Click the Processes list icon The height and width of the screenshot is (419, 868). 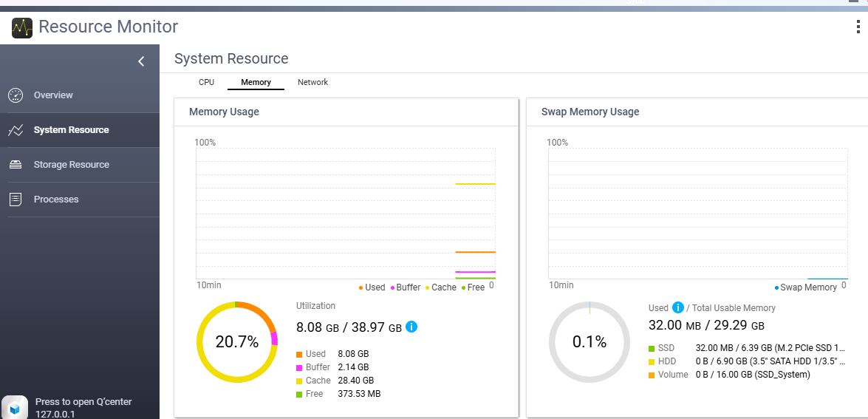tap(16, 200)
